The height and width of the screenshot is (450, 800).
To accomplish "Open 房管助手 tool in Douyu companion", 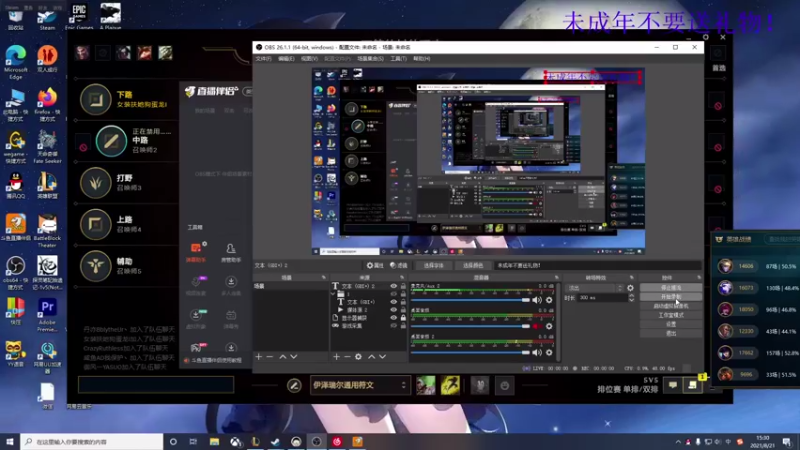I will click(x=231, y=253).
